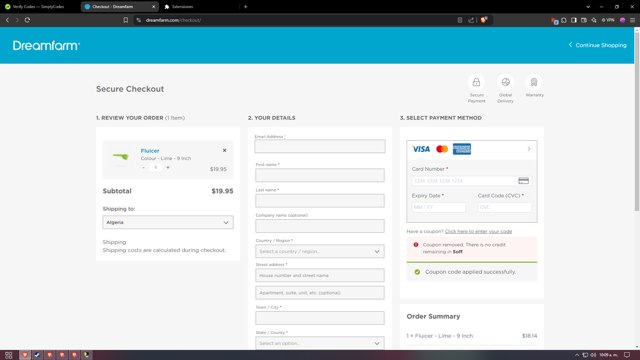Click Order Summary price $18.14
Viewport: 640px width, 360px height.
coord(529,336)
